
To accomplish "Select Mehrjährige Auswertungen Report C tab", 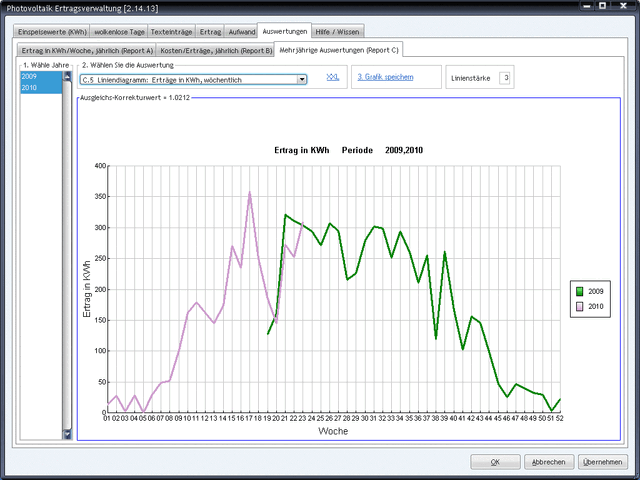I will click(x=339, y=50).
